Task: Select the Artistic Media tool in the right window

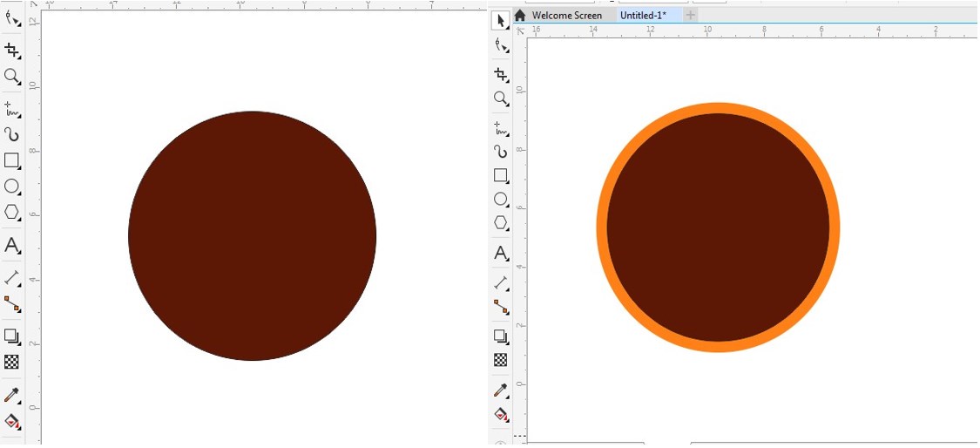Action: coord(501,152)
